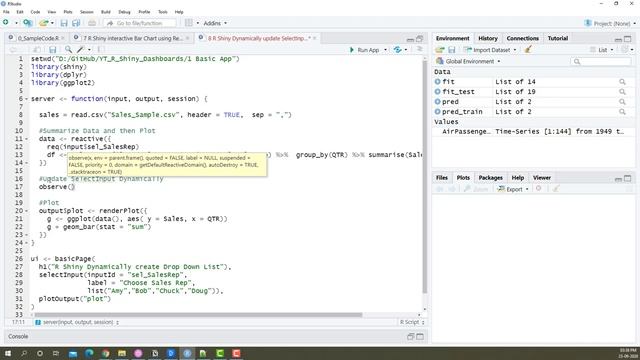
Task: Open the Run App options dropdown arrow
Action: click(385, 50)
